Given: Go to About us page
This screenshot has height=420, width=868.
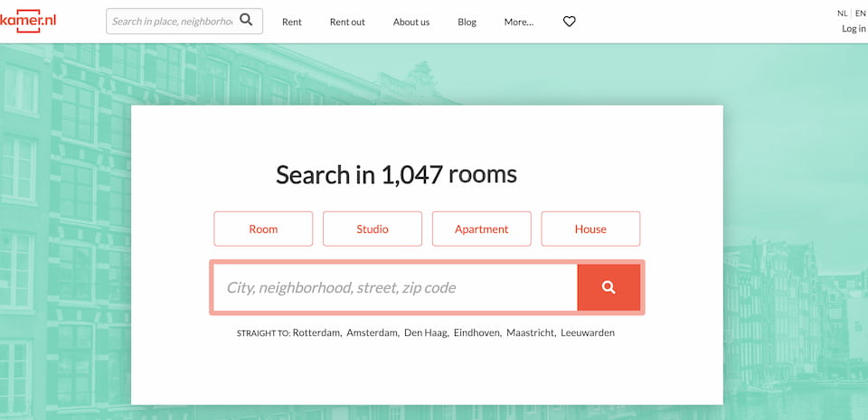Looking at the screenshot, I should pyautogui.click(x=411, y=22).
